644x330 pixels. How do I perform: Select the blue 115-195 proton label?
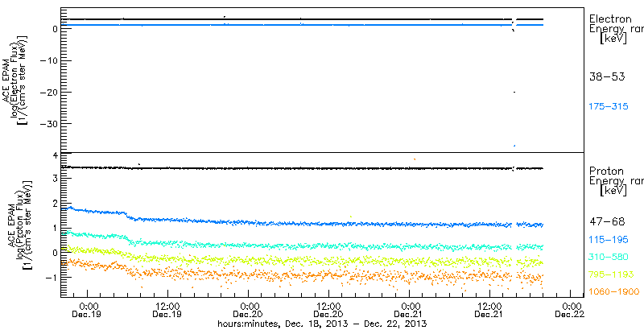point(609,239)
